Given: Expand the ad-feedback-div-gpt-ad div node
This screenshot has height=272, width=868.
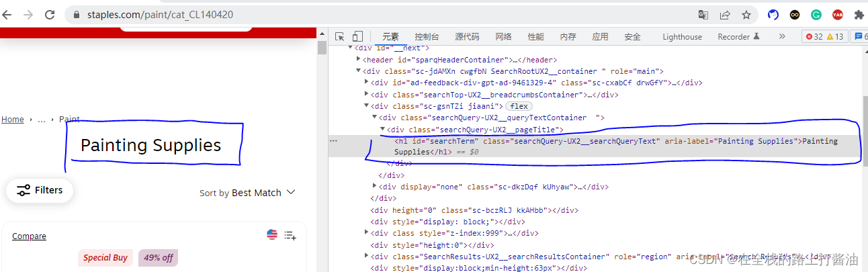Looking at the screenshot, I should (x=366, y=83).
